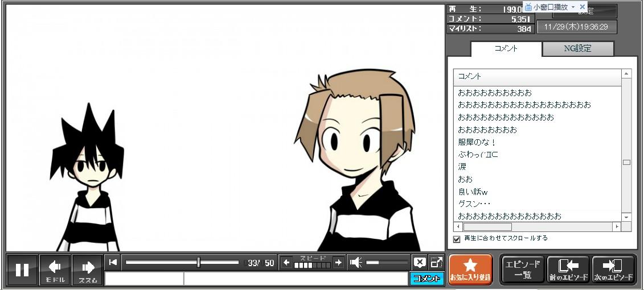
Task: Go to the next episode
Action: (x=613, y=270)
